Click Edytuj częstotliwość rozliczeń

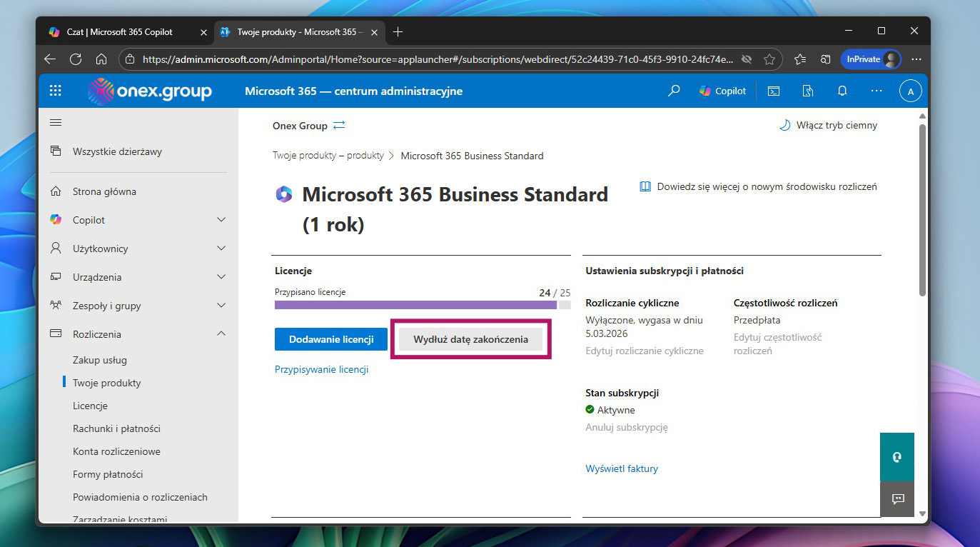[778, 343]
